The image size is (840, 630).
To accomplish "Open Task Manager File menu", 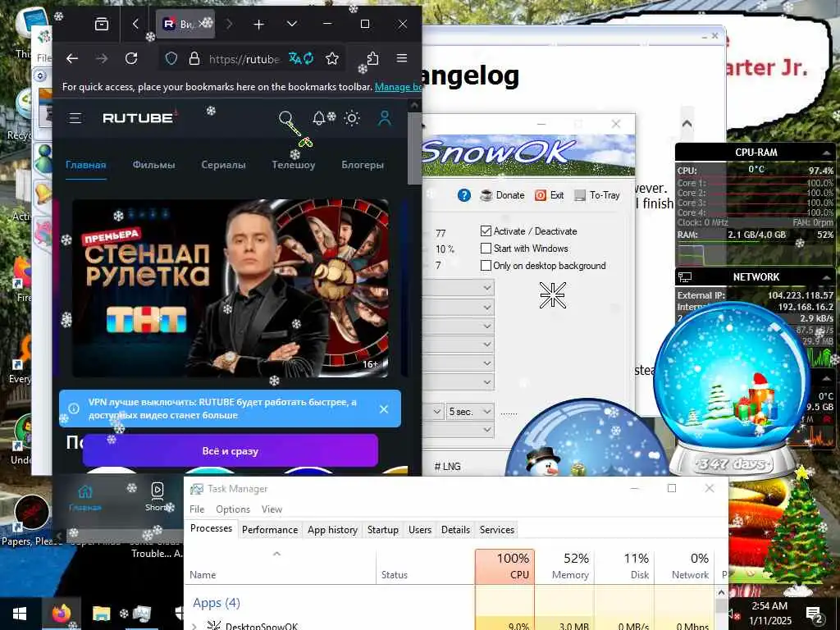I will [x=197, y=509].
